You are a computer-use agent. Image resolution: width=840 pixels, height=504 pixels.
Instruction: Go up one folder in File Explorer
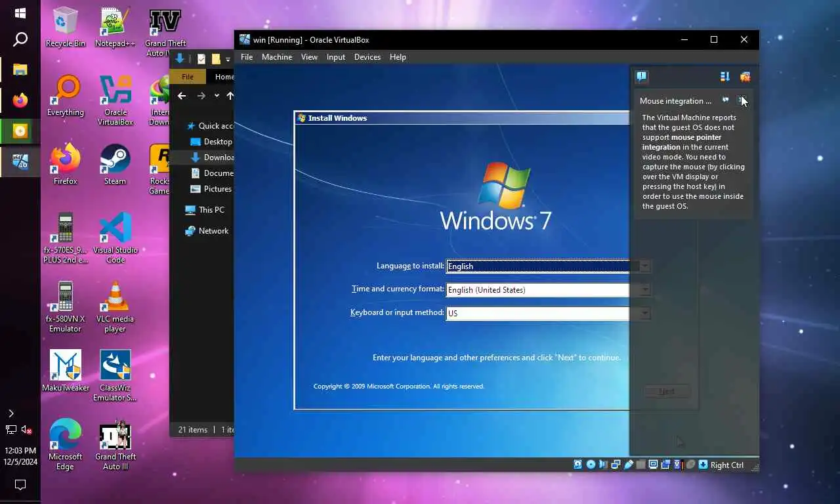coord(230,96)
